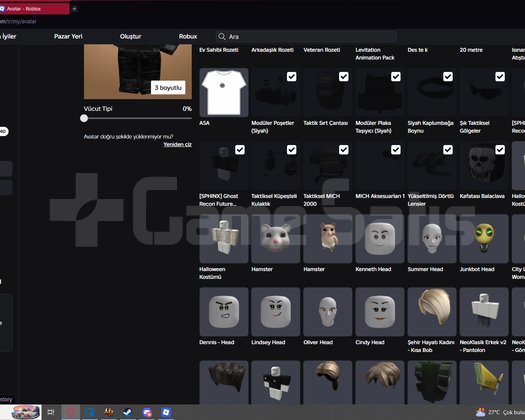This screenshot has height=420, width=525.
Task: Click the magnifier icon in the search bar
Action: (222, 37)
